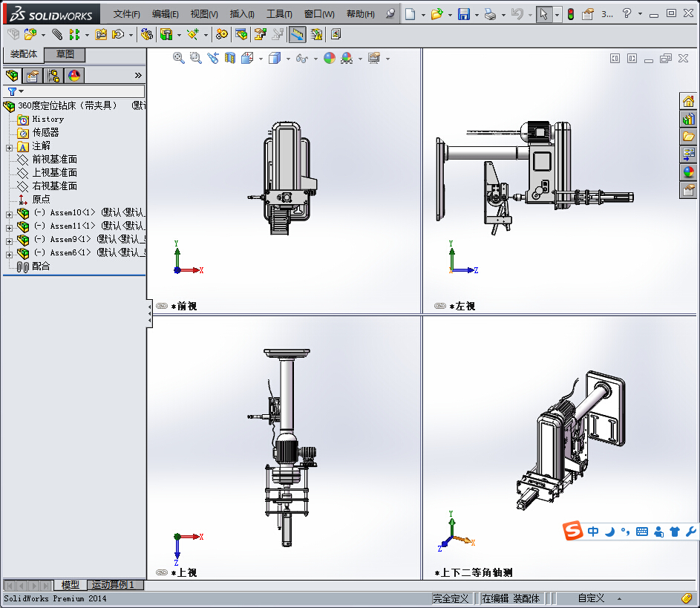Switch to PropertyManager tab
This screenshot has width=700, height=608.
point(32,76)
